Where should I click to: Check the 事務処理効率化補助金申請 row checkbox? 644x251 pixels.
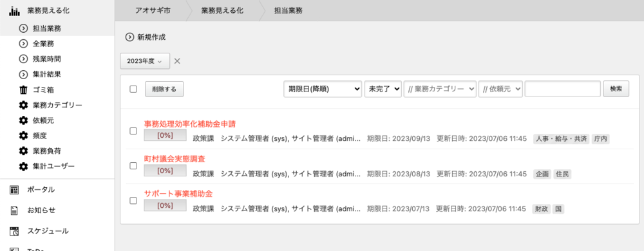click(133, 131)
